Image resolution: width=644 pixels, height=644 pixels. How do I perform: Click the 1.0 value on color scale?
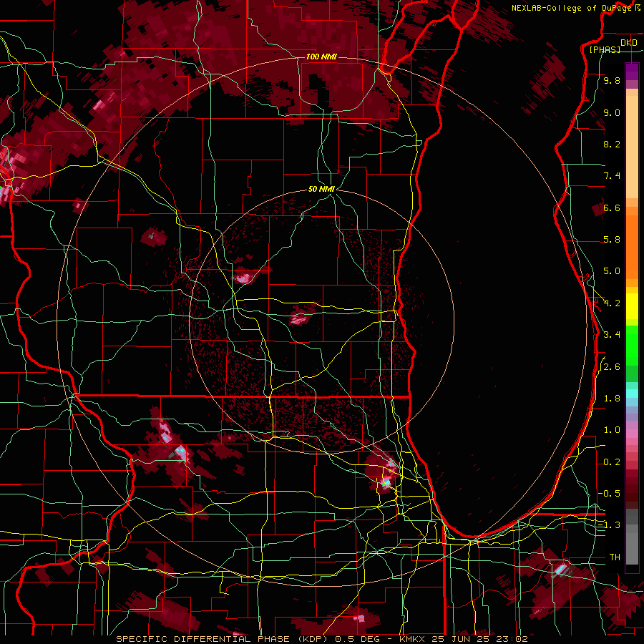click(612, 429)
